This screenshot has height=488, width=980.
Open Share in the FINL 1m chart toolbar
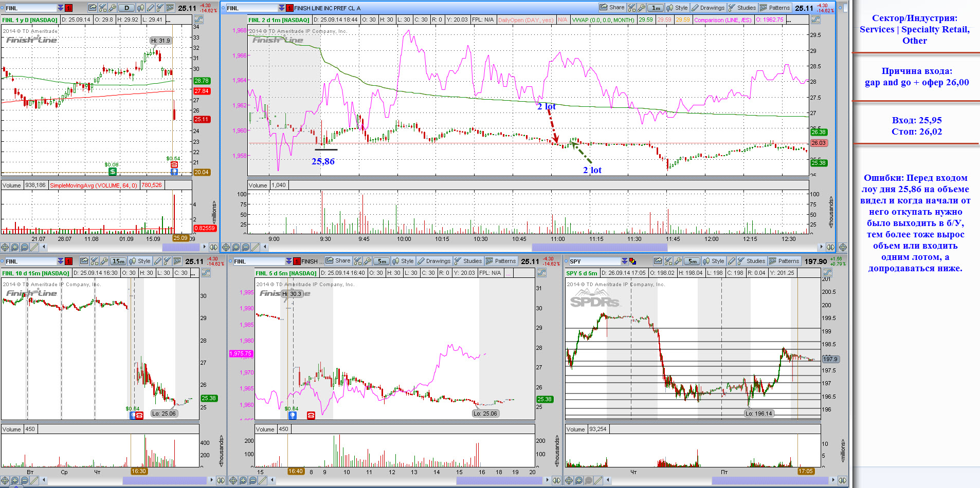(612, 8)
